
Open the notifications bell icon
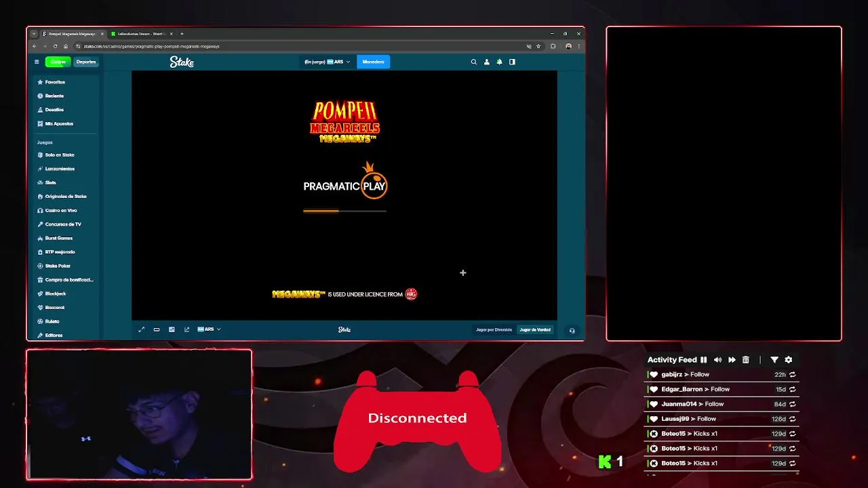pos(500,62)
